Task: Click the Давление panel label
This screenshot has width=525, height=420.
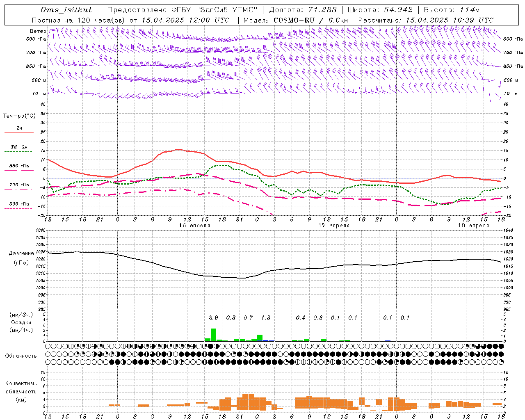Action: pyautogui.click(x=21, y=253)
